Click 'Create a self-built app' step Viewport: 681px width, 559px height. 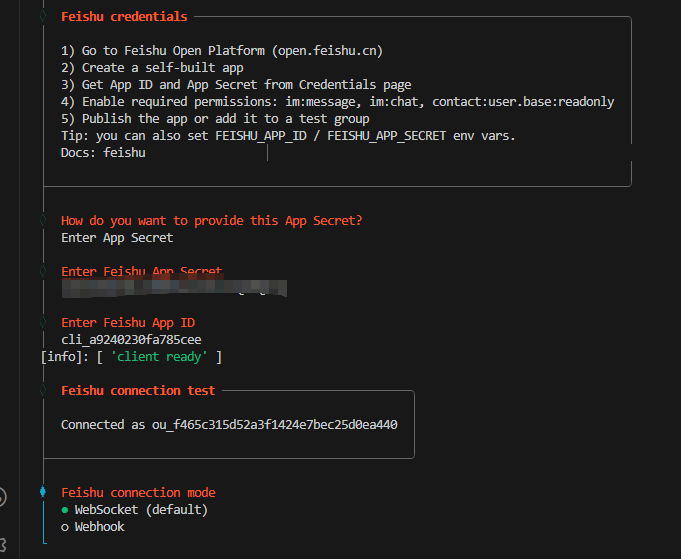(152, 68)
